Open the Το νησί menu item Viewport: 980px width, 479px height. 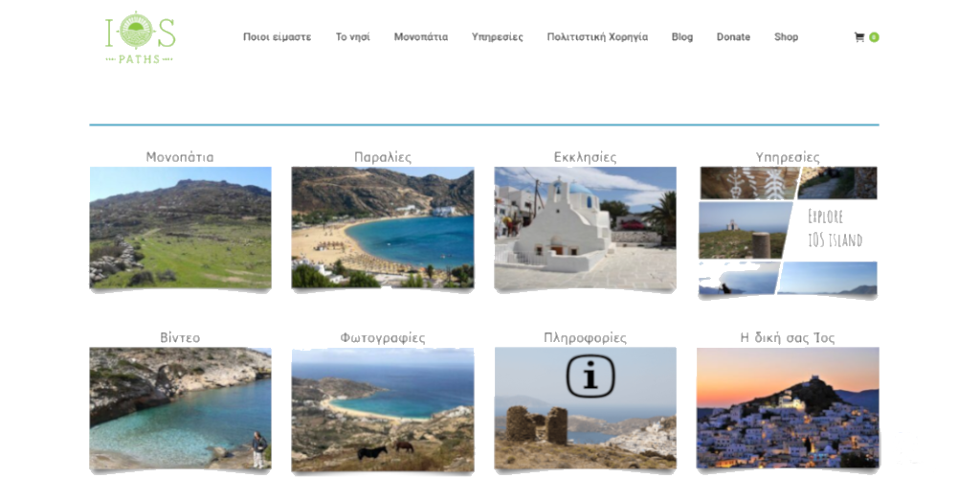(352, 37)
